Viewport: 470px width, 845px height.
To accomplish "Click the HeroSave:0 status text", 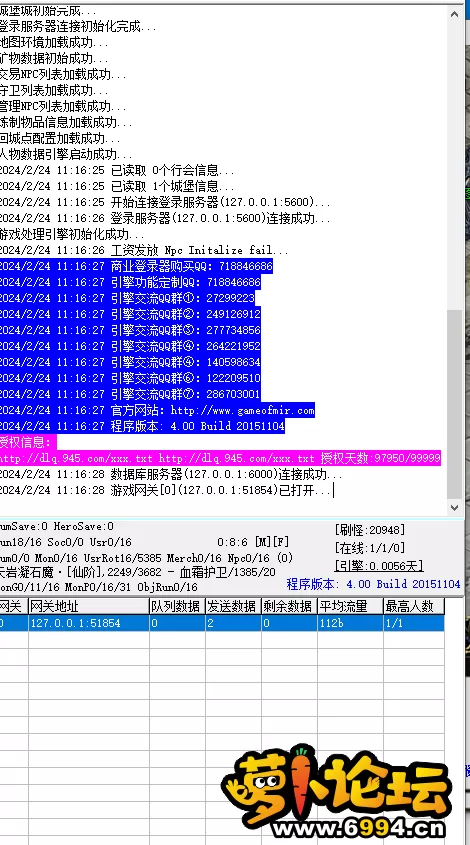I will point(84,527).
